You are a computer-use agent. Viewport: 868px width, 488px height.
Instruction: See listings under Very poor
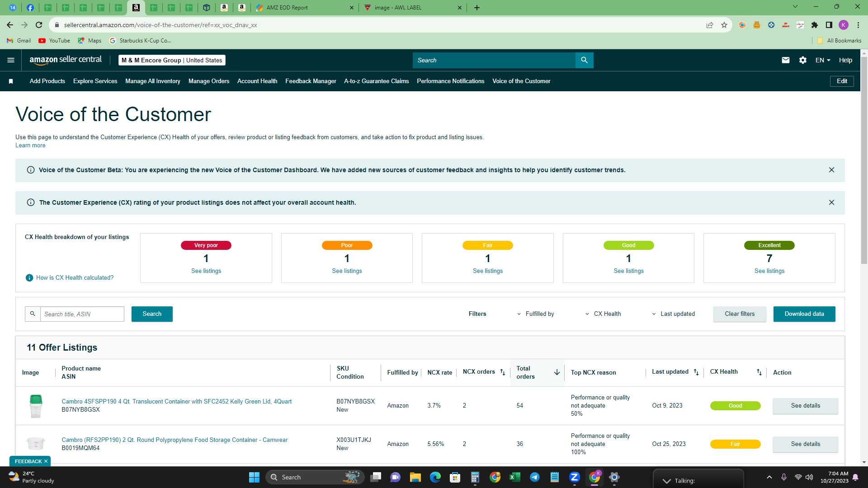[x=206, y=271]
